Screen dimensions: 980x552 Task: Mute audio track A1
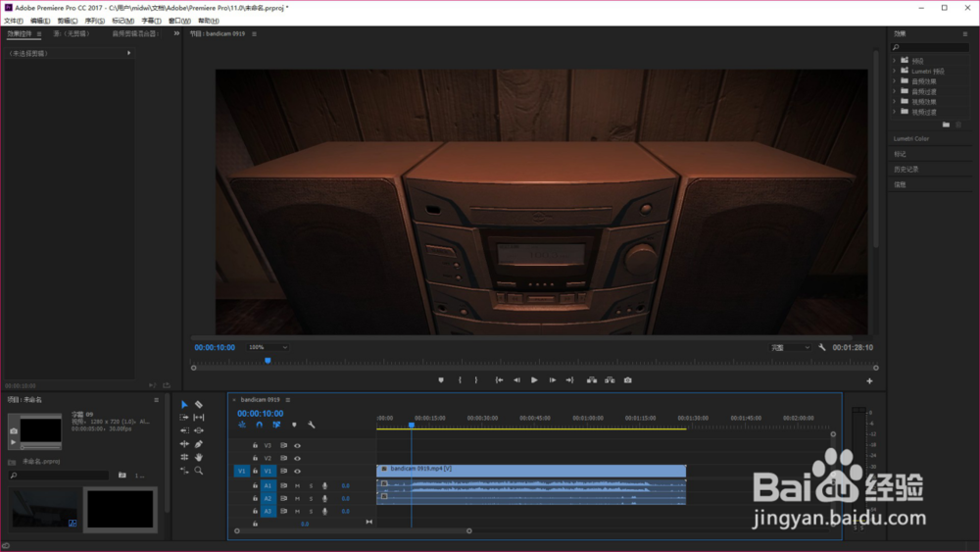(x=297, y=485)
